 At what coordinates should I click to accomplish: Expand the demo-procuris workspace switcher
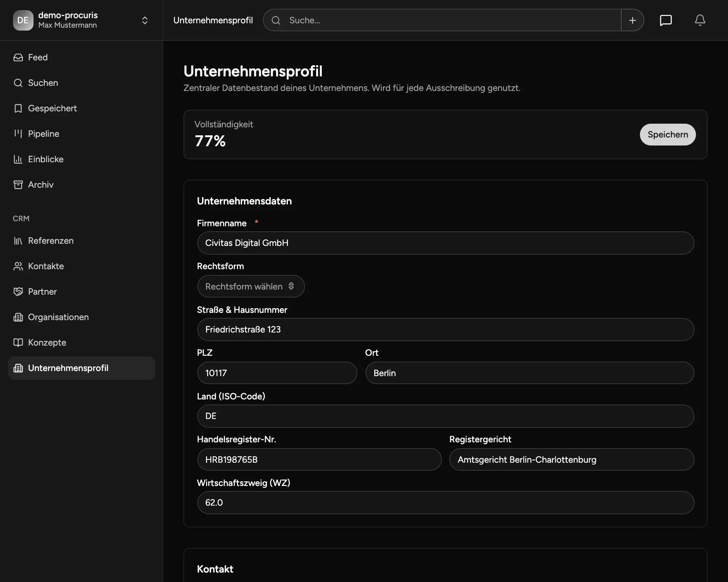(145, 20)
